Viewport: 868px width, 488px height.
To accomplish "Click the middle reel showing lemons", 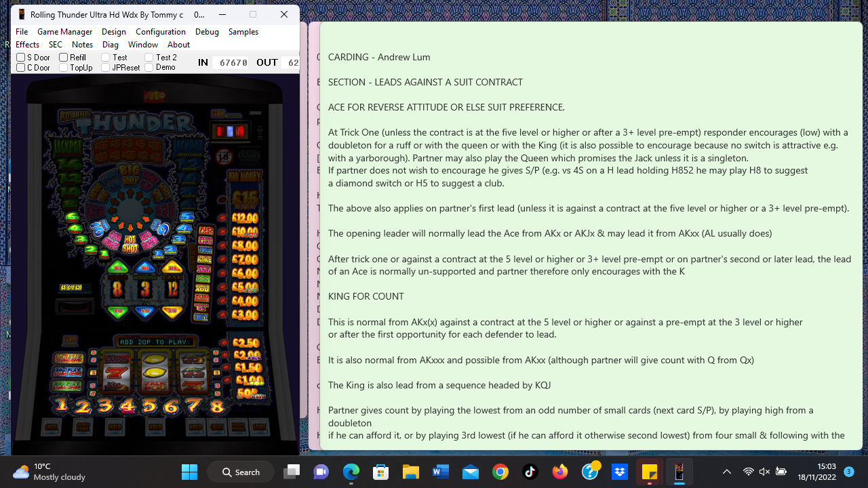I will click(155, 372).
